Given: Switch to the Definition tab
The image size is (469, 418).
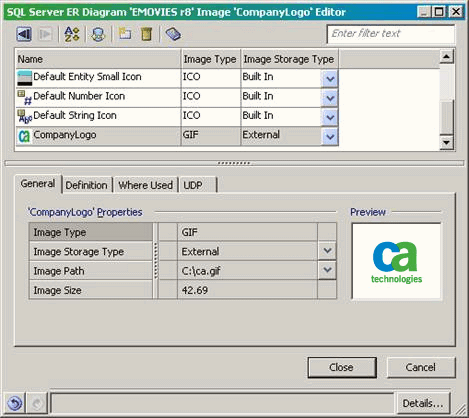Looking at the screenshot, I should 86,185.
